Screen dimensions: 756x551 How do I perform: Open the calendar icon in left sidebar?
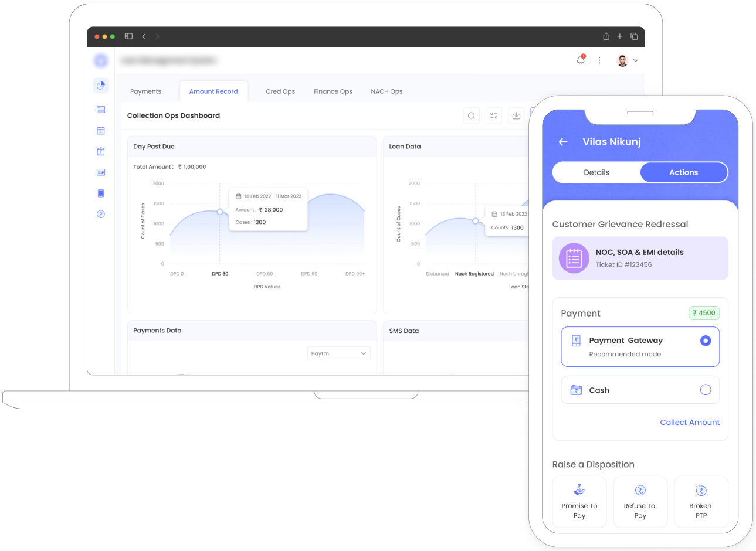click(x=101, y=130)
